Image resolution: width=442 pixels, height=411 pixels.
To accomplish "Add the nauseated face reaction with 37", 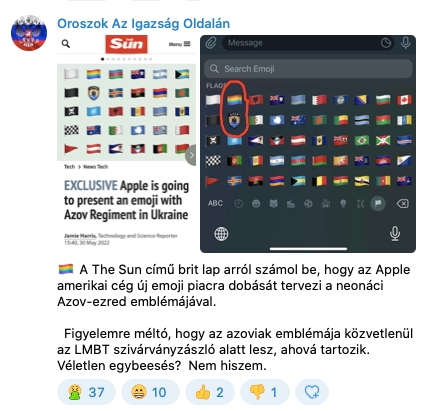I will (x=86, y=392).
